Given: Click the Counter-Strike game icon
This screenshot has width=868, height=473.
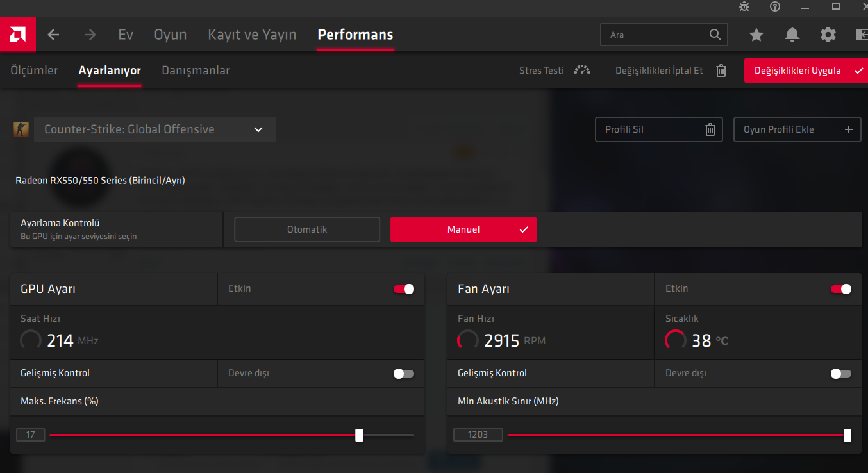Looking at the screenshot, I should [x=21, y=129].
